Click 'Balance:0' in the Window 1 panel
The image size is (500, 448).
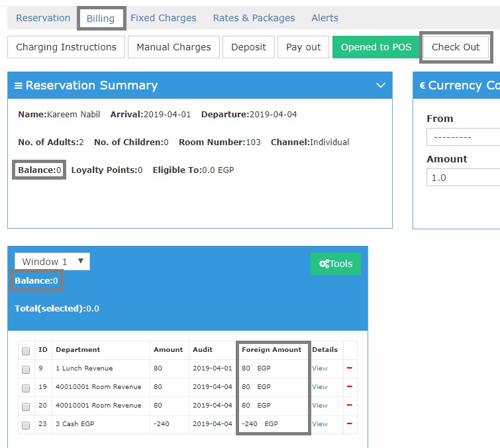click(x=36, y=281)
